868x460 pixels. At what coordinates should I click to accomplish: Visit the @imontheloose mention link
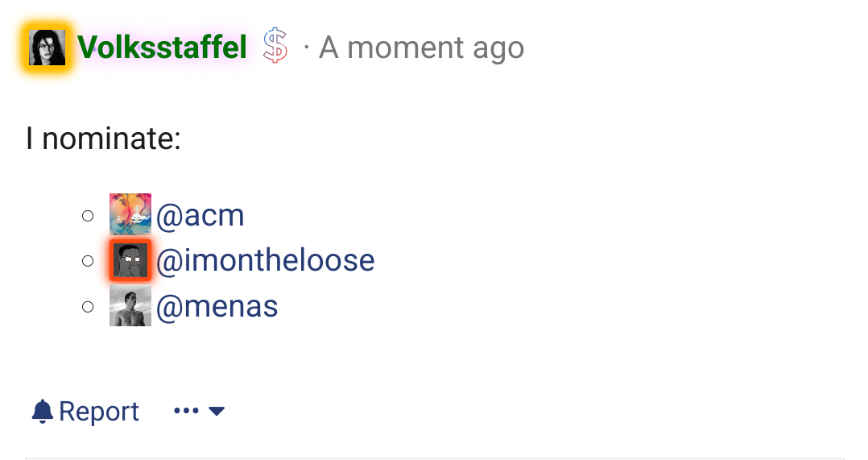266,260
